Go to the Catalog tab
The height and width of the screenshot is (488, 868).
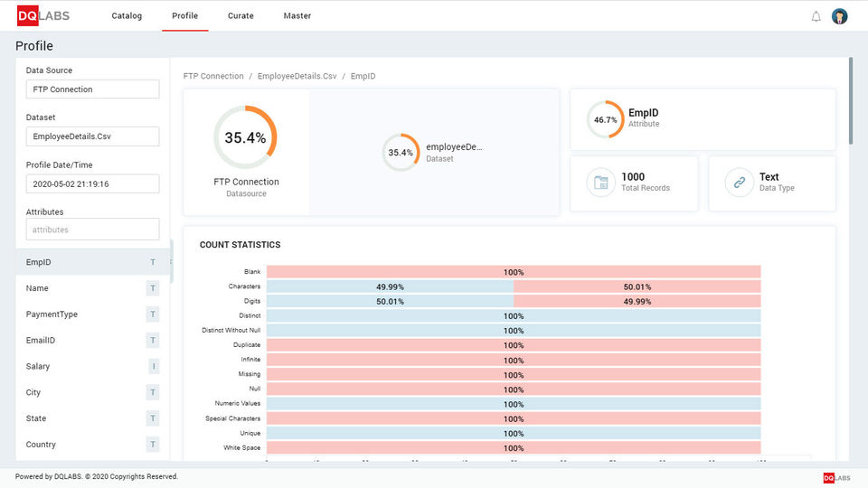pos(127,16)
